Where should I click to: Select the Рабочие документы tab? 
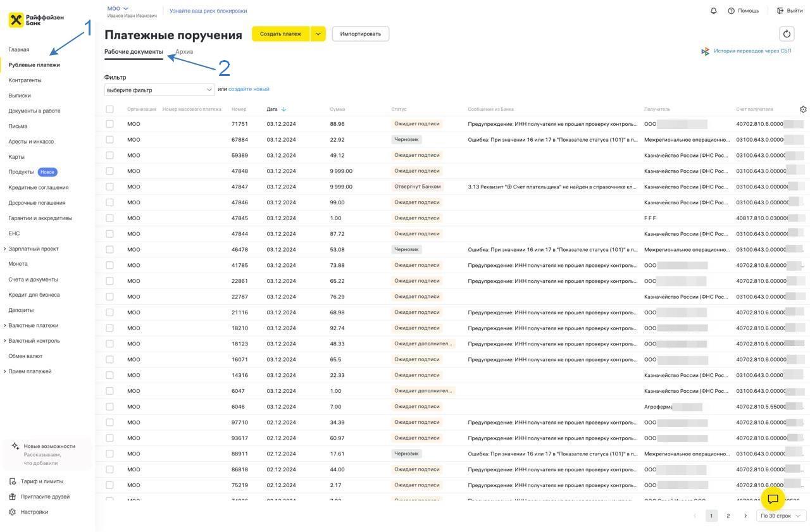pos(134,52)
